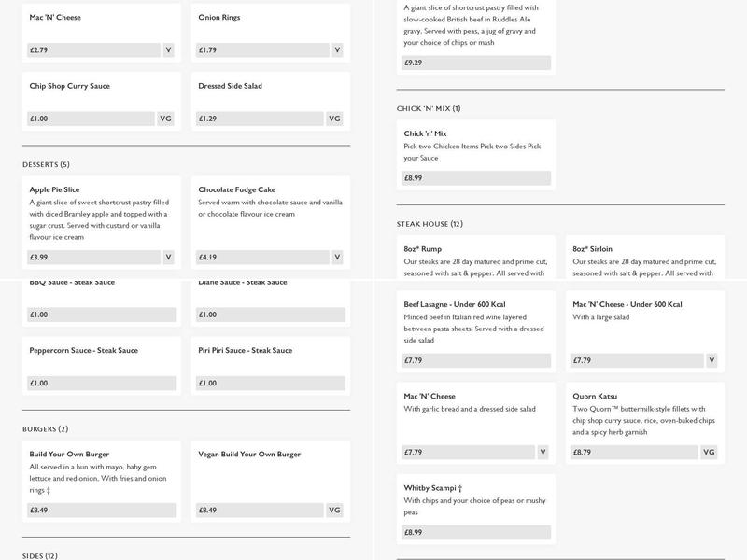Open the Beef Lasagne - Under 600 Kcal item
Viewport: 747px width, 560px height.
[x=454, y=304]
